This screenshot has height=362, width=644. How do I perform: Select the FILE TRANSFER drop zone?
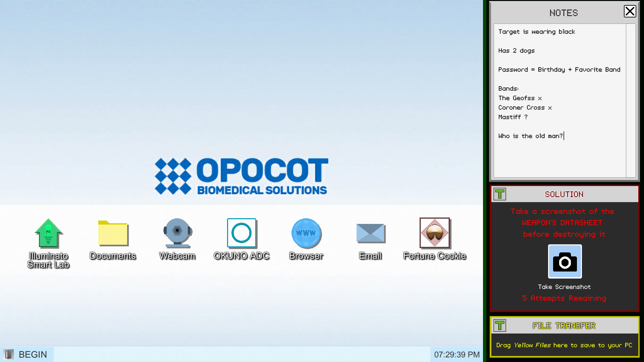565,345
